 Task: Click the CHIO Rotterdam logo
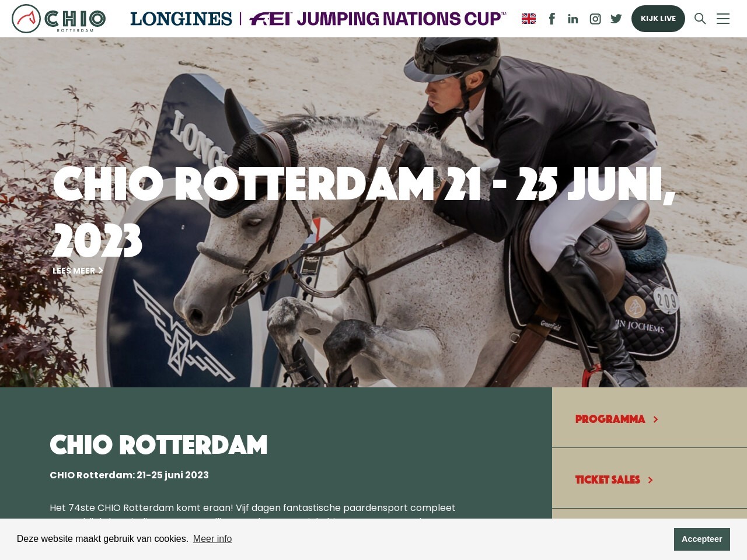point(58,19)
